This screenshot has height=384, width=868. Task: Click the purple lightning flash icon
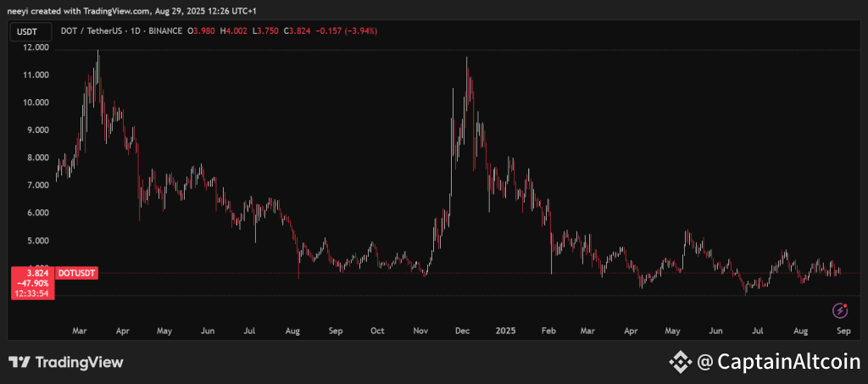840,310
